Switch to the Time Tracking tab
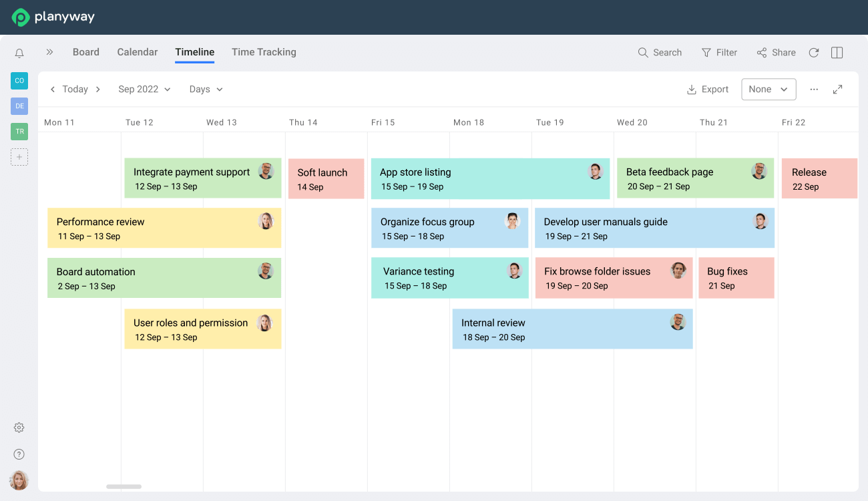Viewport: 868px width, 501px height. coord(264,52)
